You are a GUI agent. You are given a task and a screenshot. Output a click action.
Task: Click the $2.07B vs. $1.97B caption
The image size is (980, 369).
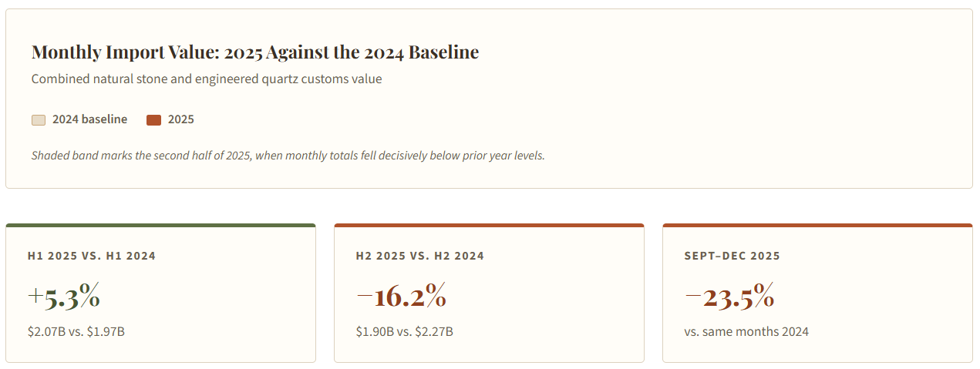point(76,332)
